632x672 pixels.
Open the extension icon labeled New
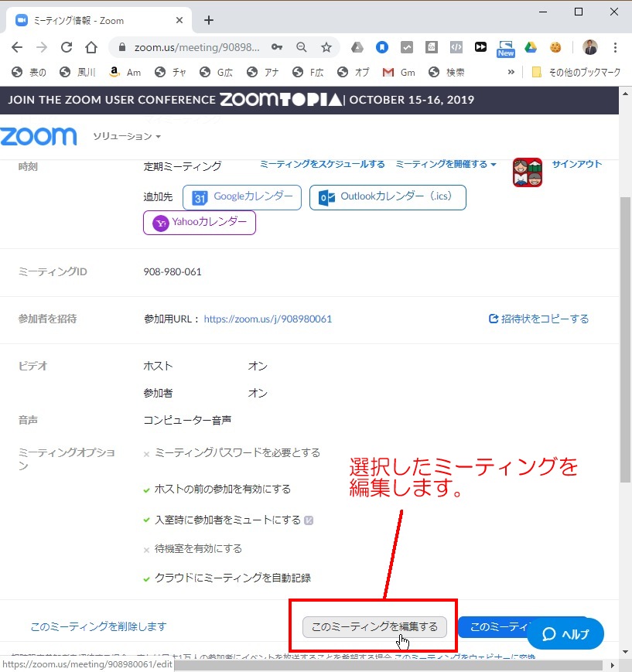[x=505, y=49]
